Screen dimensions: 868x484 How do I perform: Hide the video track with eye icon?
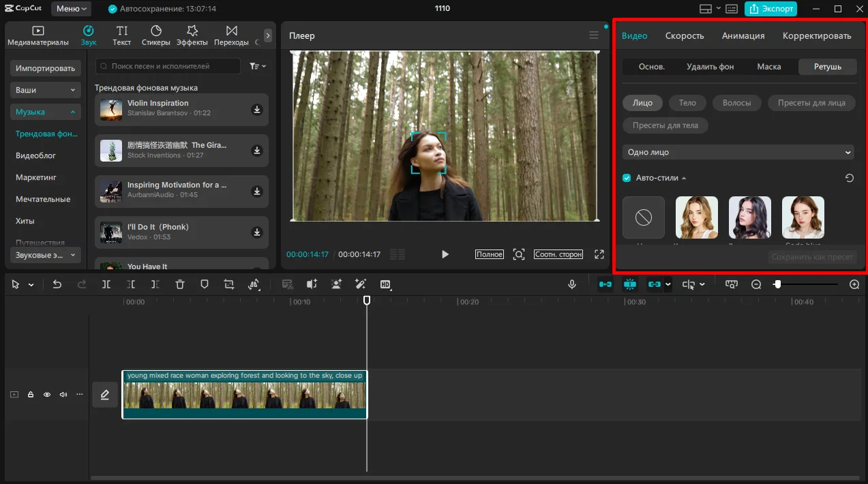[47, 395]
